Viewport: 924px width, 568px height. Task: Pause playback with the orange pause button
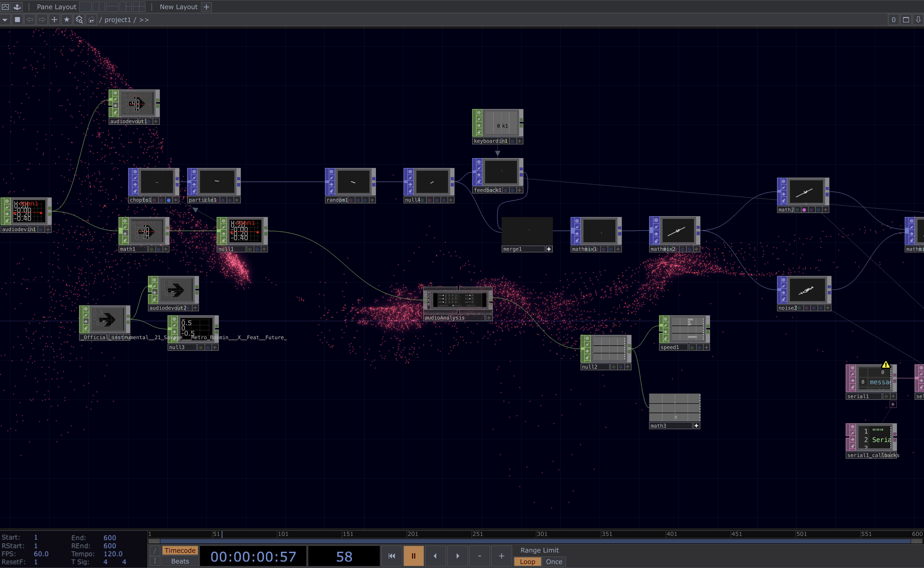(x=413, y=555)
